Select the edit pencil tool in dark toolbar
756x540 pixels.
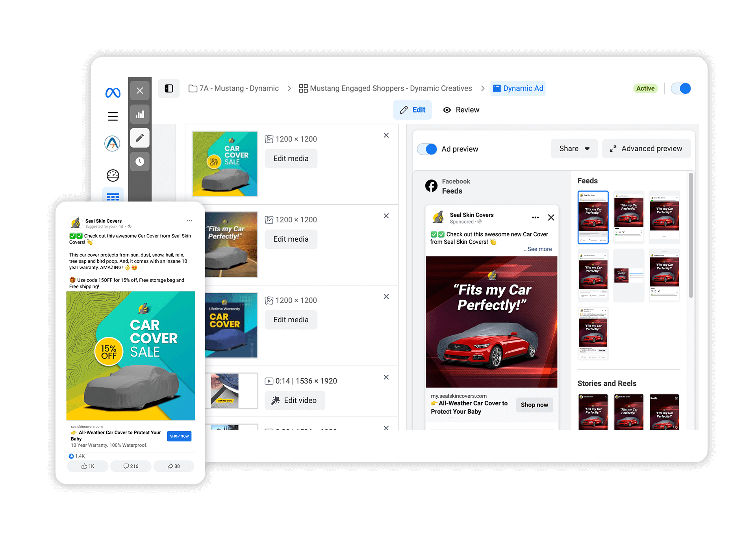(140, 138)
